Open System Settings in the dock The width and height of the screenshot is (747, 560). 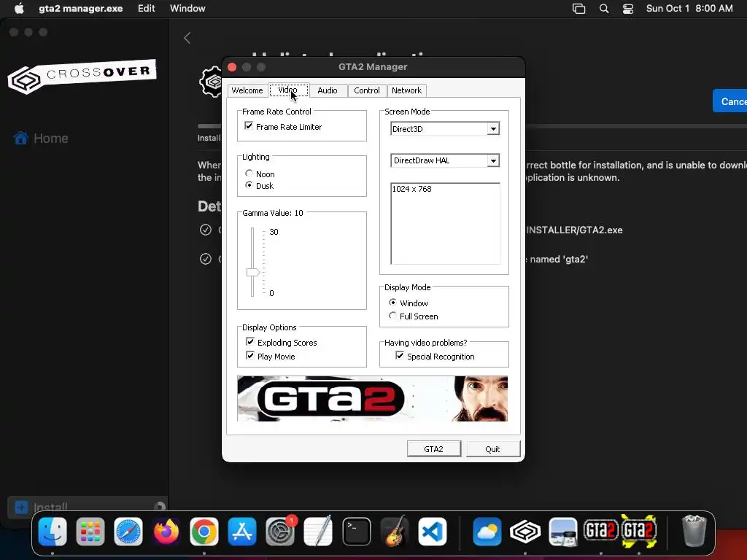(x=280, y=532)
